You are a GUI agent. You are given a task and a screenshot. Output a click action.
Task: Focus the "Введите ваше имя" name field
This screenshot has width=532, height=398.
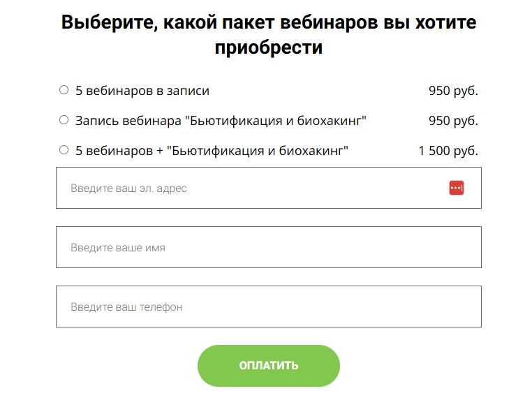268,247
